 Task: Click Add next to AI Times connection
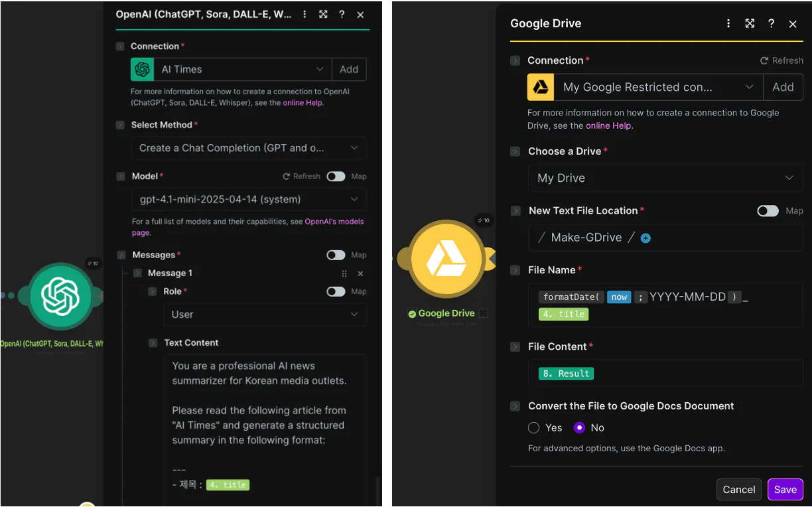(349, 69)
